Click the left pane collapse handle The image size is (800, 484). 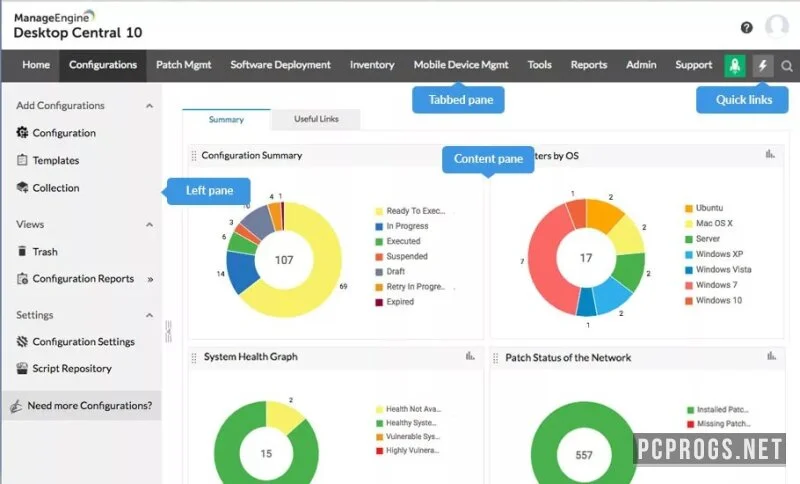tap(168, 332)
